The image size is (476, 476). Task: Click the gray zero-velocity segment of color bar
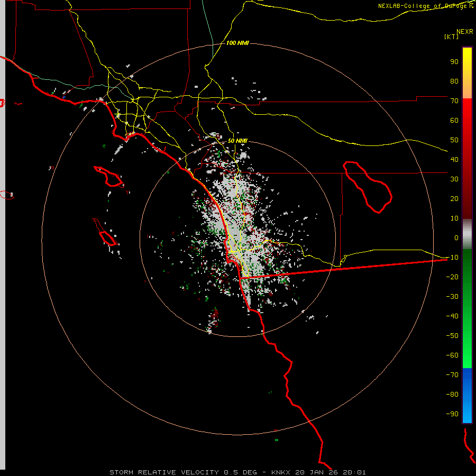[x=467, y=234]
